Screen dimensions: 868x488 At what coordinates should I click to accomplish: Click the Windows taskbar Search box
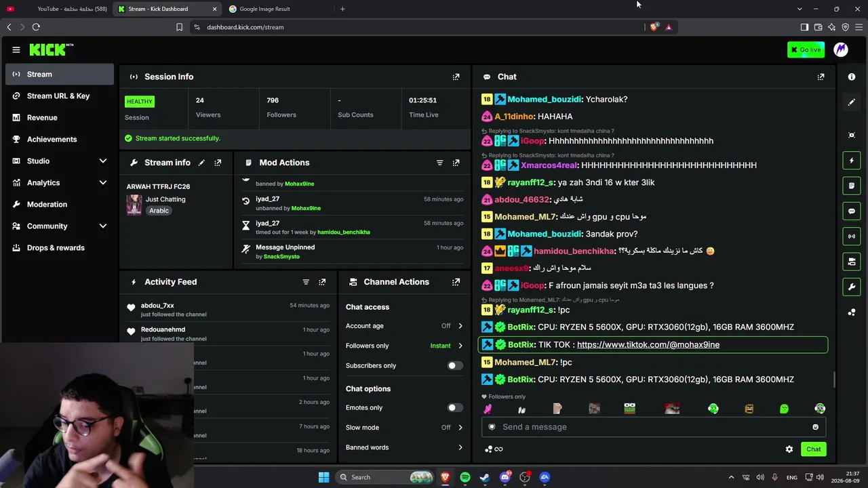tap(385, 477)
